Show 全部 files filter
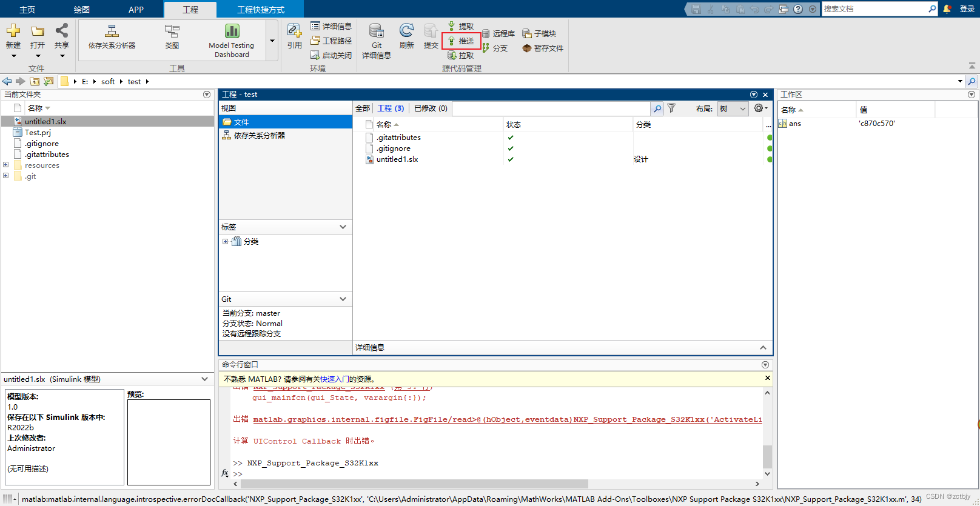The width and height of the screenshot is (980, 506). point(363,108)
